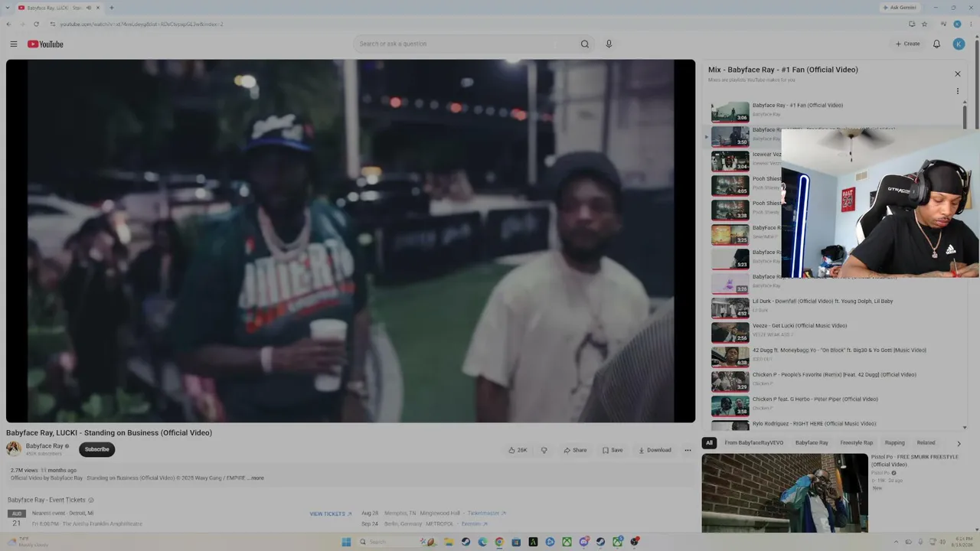The width and height of the screenshot is (980, 551).
Task: Show more filter chips with the arrow
Action: tap(959, 443)
